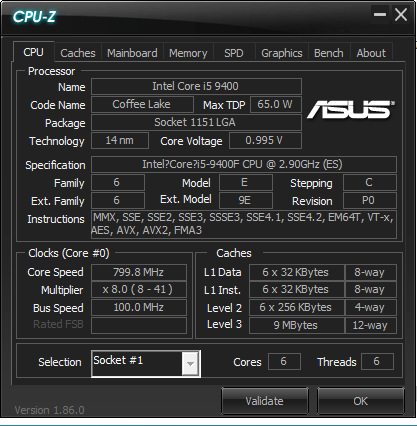Select the SPD tab
Screen dimensions: 417x426
pos(234,53)
